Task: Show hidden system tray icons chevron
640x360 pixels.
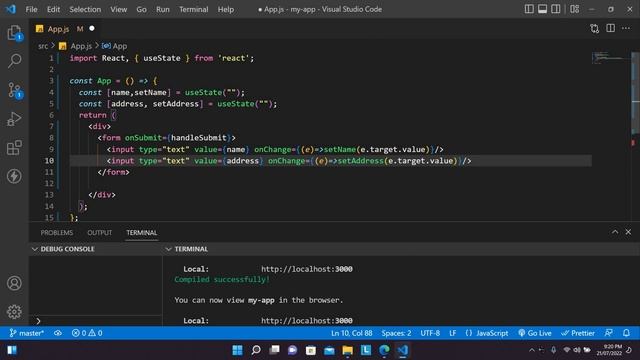Action: 531,350
